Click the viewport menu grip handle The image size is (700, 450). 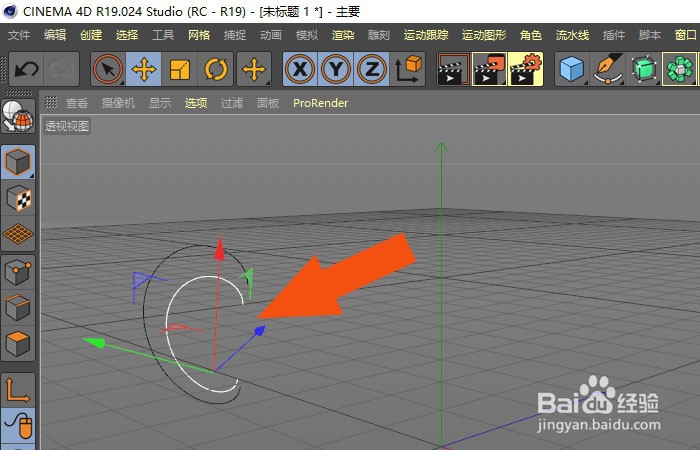pos(51,103)
